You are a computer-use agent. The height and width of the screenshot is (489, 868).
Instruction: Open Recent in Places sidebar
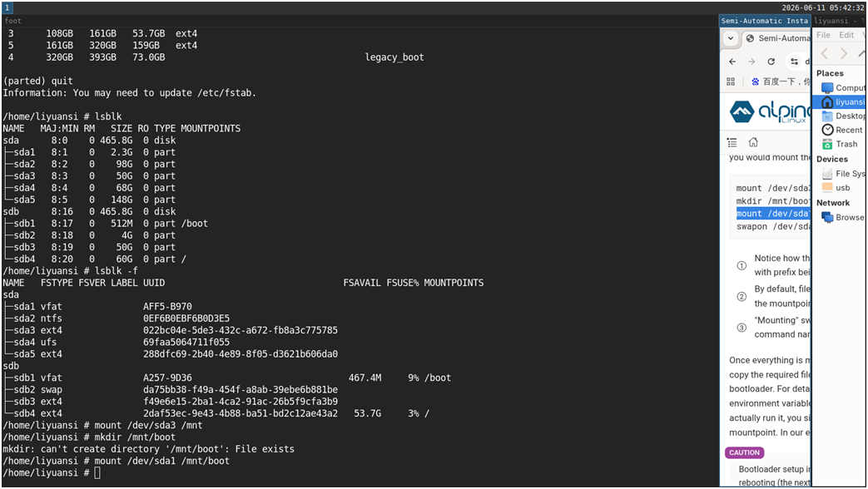pos(841,130)
